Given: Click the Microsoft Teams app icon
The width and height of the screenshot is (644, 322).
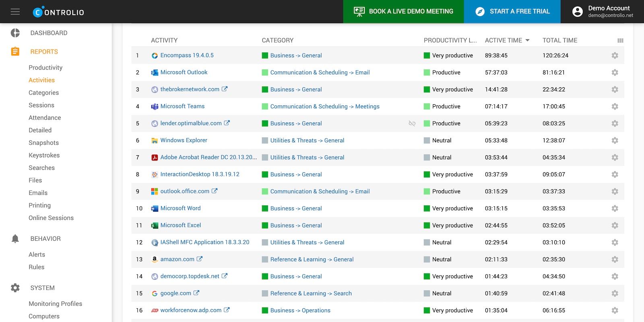Looking at the screenshot, I should [x=155, y=107].
